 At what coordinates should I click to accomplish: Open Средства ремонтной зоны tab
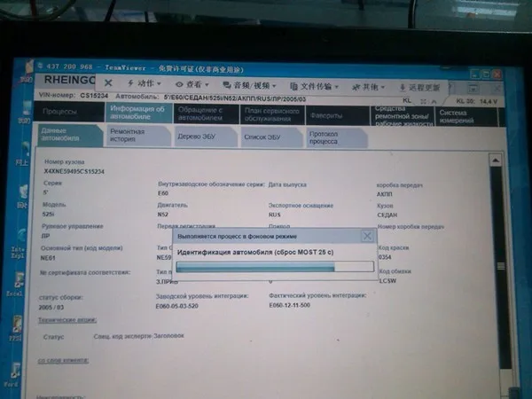402,116
